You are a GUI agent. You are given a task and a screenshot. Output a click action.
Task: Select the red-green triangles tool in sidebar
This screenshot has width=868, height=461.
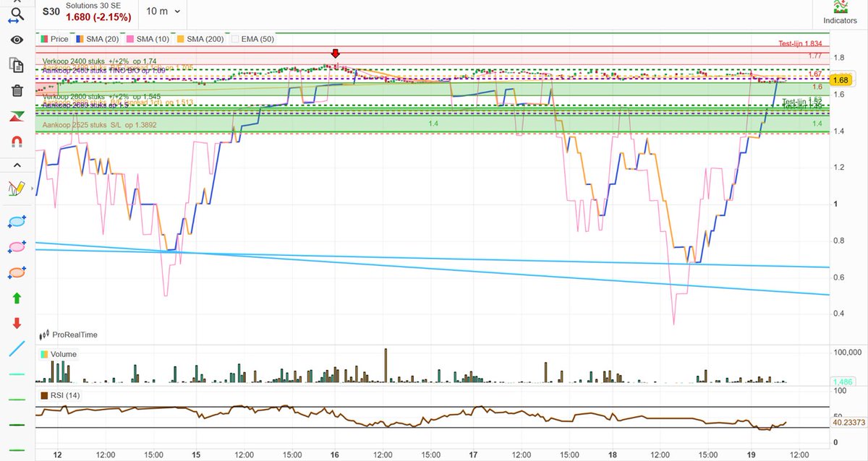(x=17, y=116)
